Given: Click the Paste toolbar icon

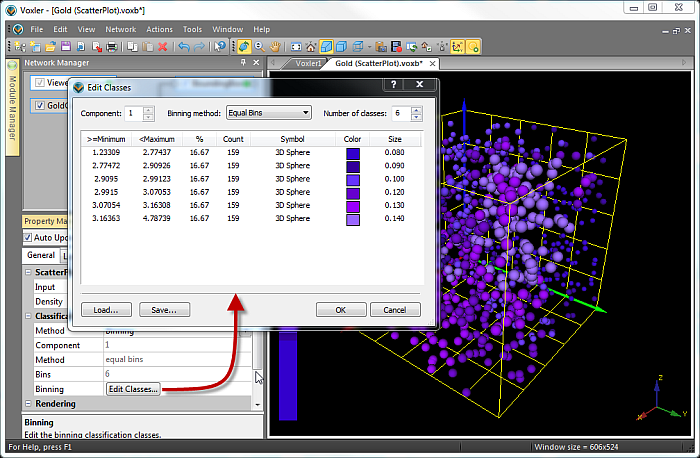Looking at the screenshot, I should (147, 46).
